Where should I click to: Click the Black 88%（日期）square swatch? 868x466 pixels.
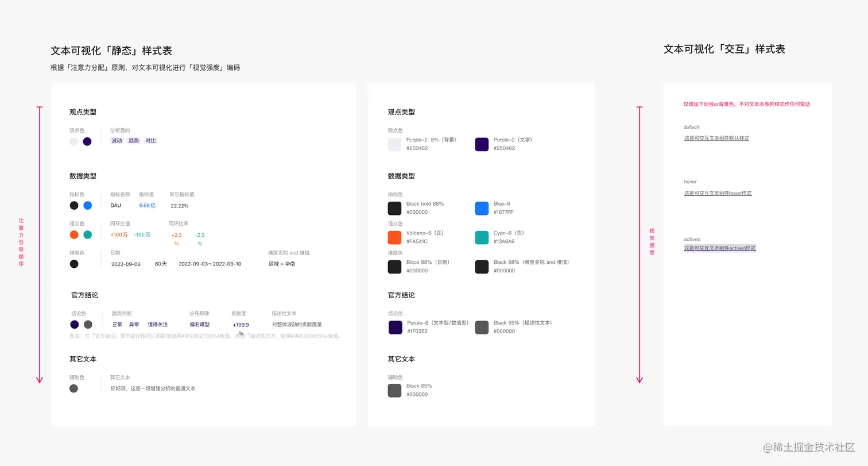click(x=394, y=267)
